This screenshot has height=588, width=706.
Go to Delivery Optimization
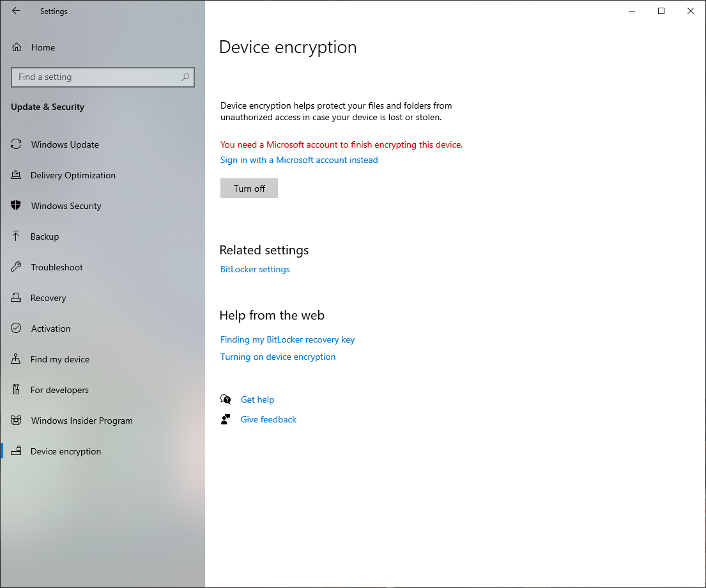click(x=103, y=175)
